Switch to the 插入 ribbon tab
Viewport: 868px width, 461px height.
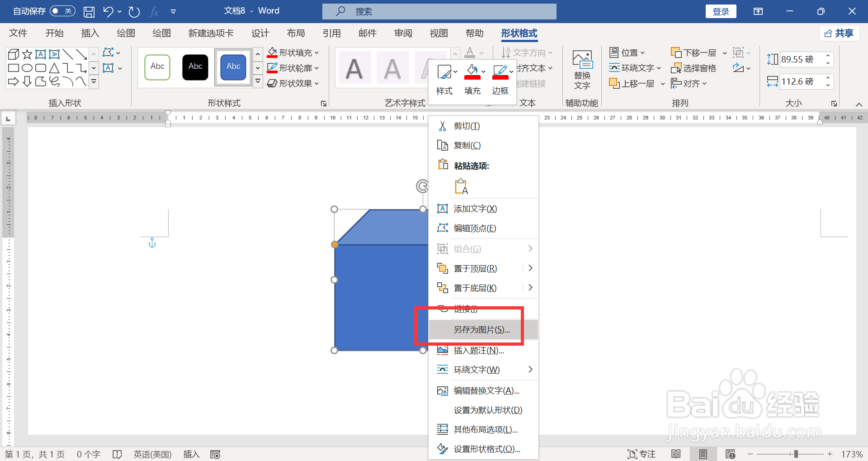click(x=90, y=33)
